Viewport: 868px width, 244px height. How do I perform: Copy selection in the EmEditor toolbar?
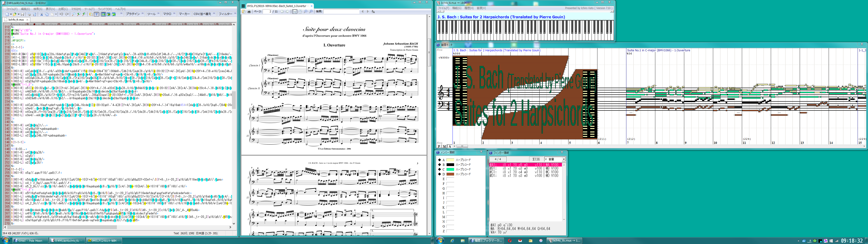(x=47, y=14)
